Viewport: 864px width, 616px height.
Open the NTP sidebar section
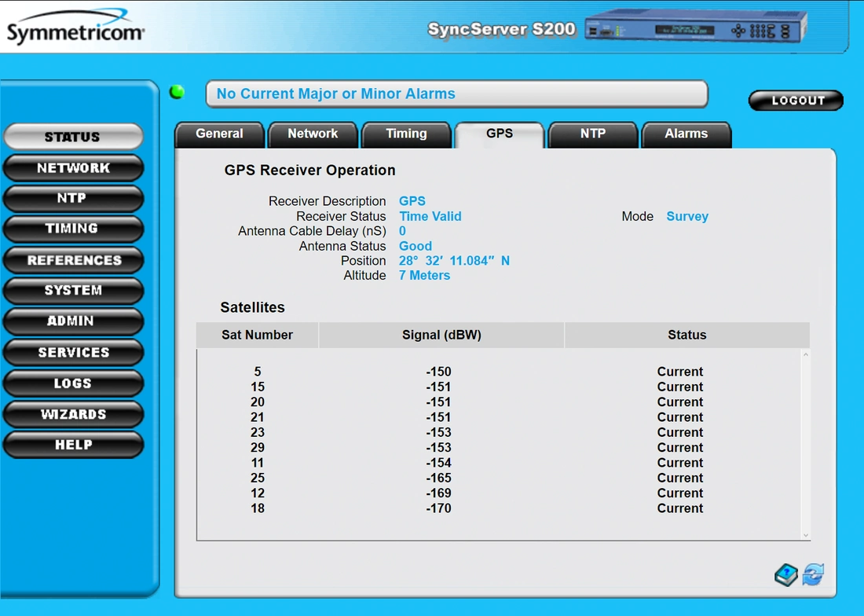click(73, 198)
